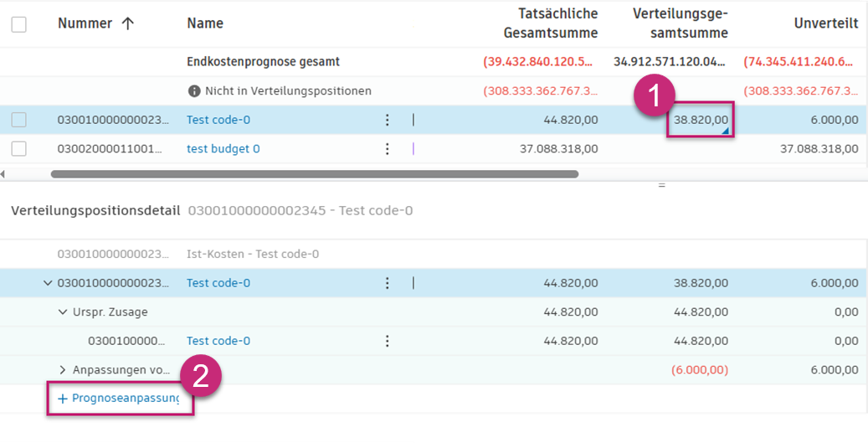Click the info icon beside Nicht in Verteilungspositionen
The height and width of the screenshot is (443, 868).
pos(194,90)
